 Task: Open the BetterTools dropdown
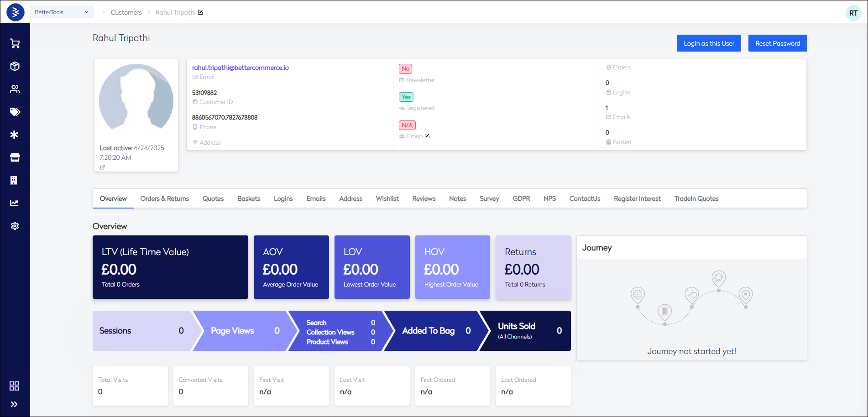62,12
